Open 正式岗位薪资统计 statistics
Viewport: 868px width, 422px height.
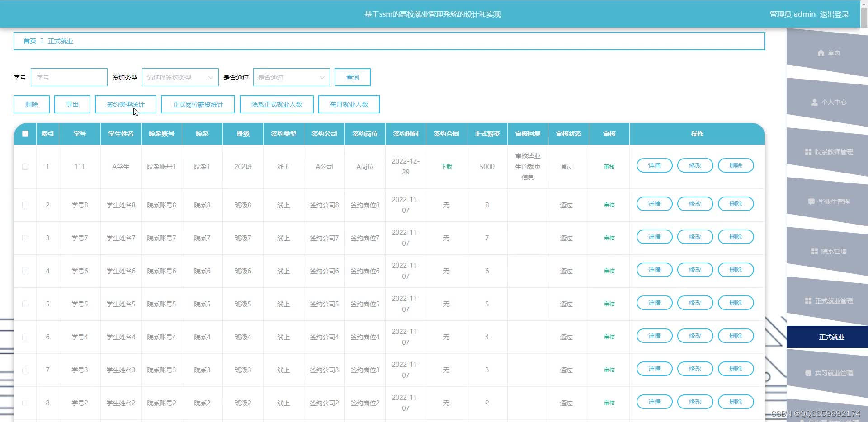pyautogui.click(x=198, y=104)
